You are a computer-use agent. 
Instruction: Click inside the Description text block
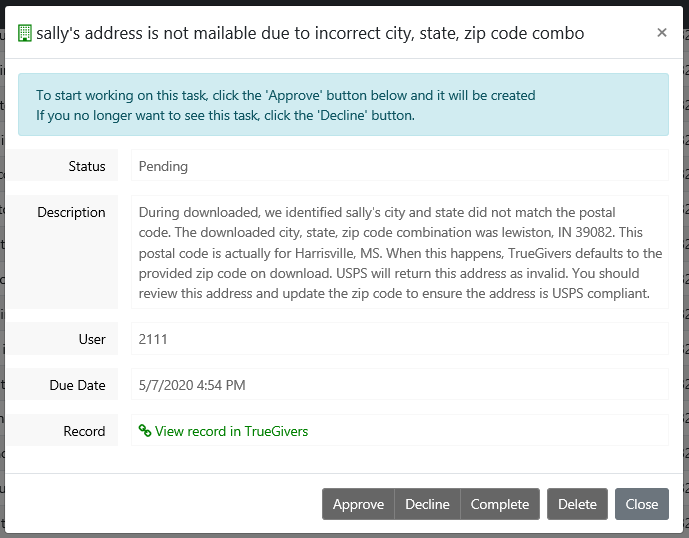point(398,252)
